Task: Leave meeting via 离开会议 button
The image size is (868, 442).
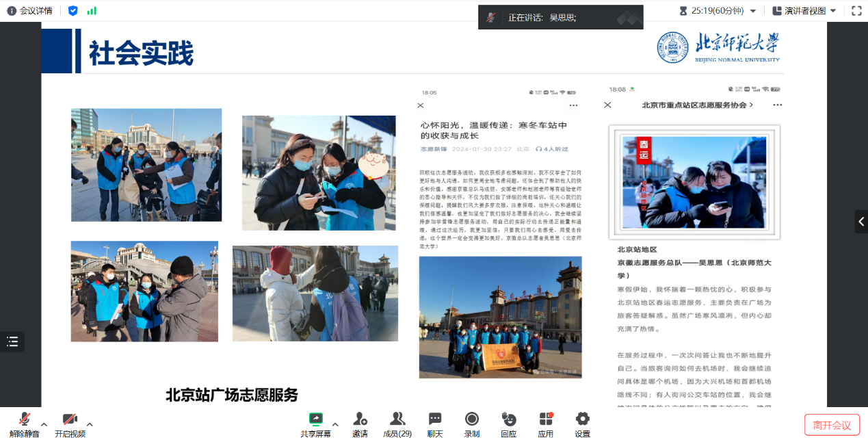Action: (832, 424)
